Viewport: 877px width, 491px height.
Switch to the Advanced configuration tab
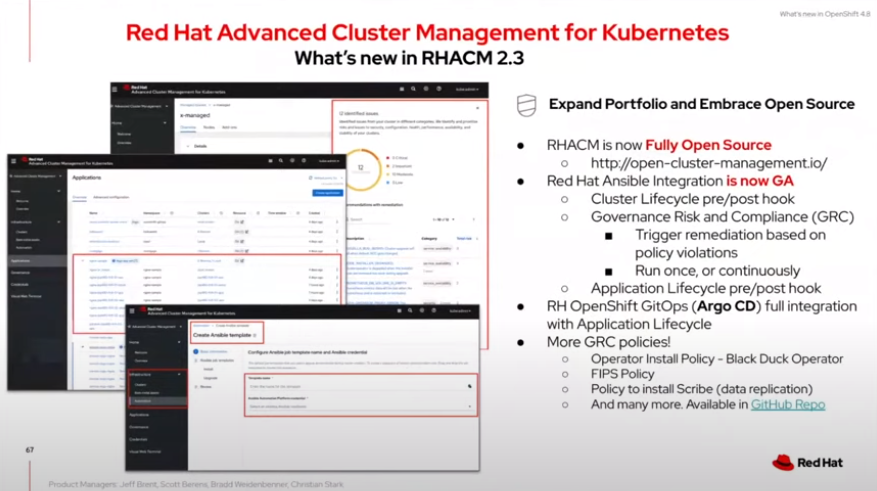[111, 197]
